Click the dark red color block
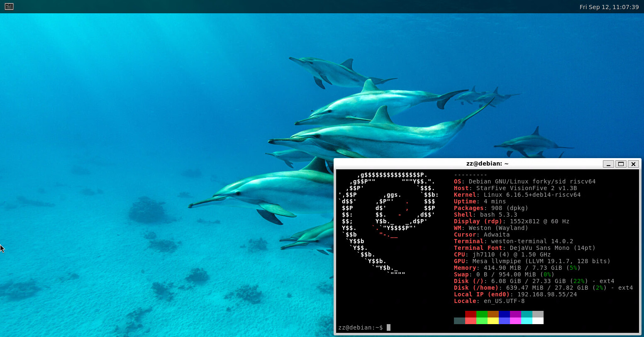Image resolution: width=644 pixels, height=337 pixels. pyautogui.click(x=471, y=314)
